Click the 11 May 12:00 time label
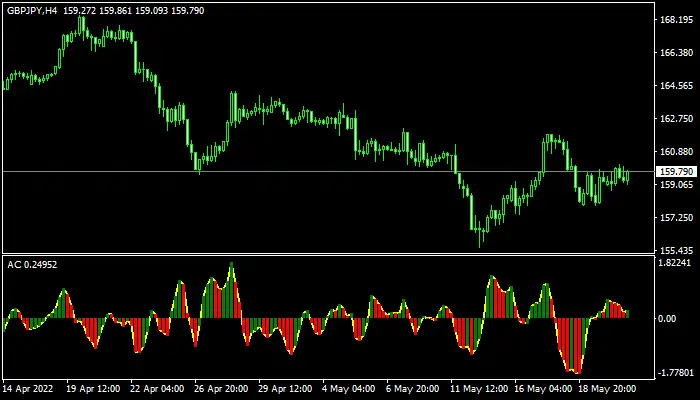The image size is (700, 400). pos(479,388)
